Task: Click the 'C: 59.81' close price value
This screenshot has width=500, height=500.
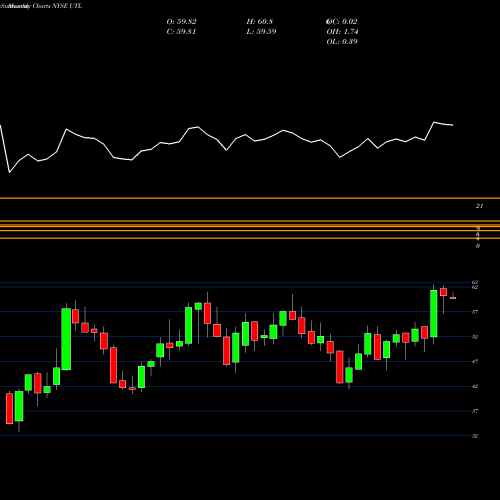Action: click(181, 32)
